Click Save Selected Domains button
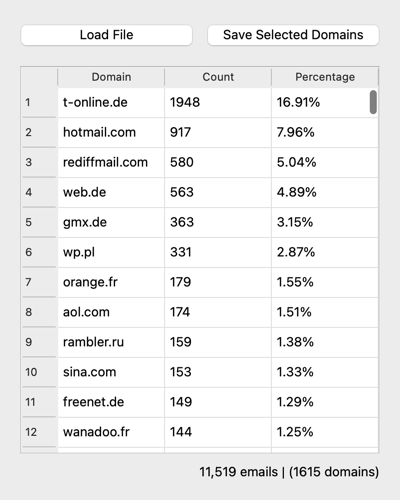Screen dimensions: 400x500 pos(293,35)
